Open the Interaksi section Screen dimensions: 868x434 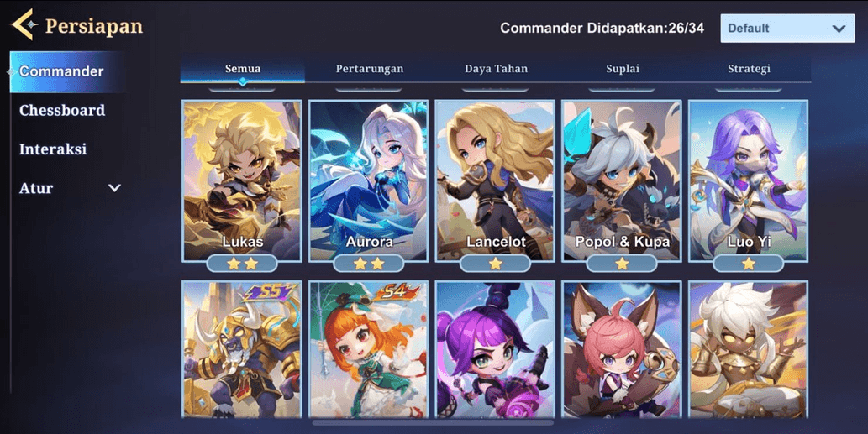click(53, 149)
